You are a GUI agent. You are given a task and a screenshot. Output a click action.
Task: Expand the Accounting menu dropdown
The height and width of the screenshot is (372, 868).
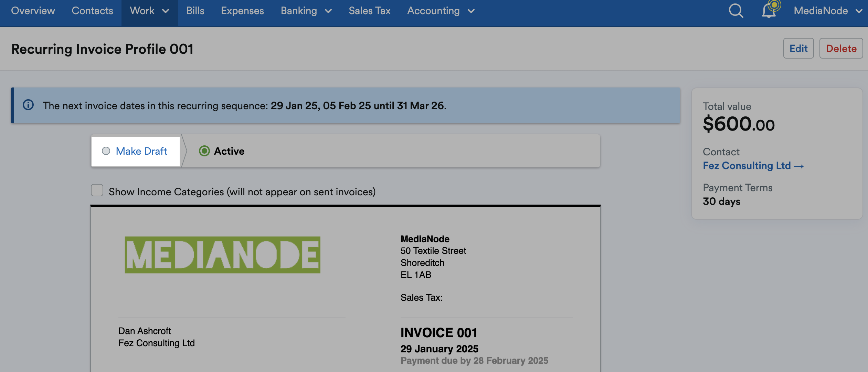point(441,11)
